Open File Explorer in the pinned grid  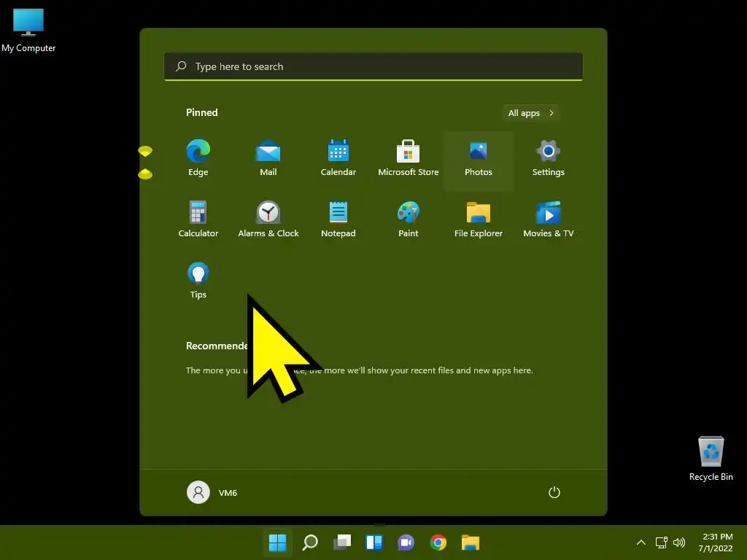479,219
